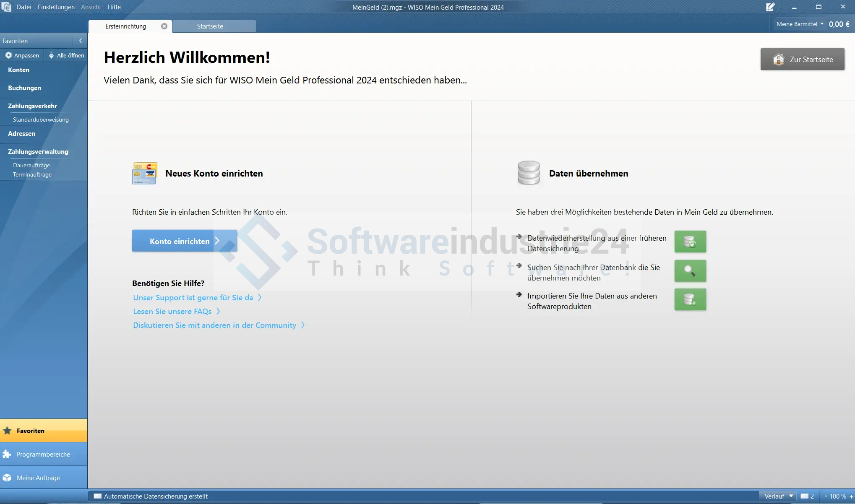The width and height of the screenshot is (855, 504).
Task: Open the Meine Barmittel dropdown
Action: coord(800,24)
